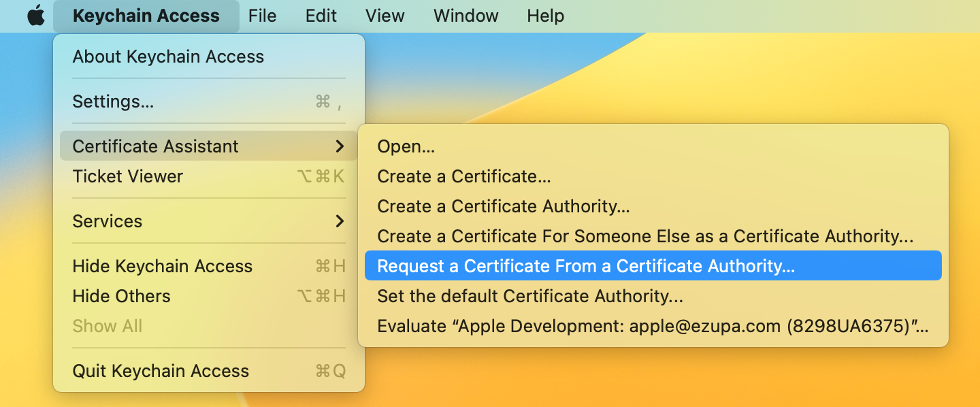Open the Window menu
The height and width of the screenshot is (407, 980).
(x=466, y=16)
